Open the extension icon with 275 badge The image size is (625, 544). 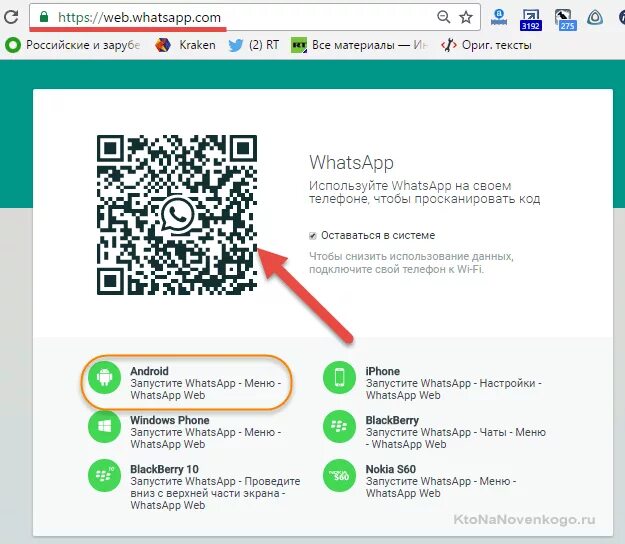click(565, 19)
